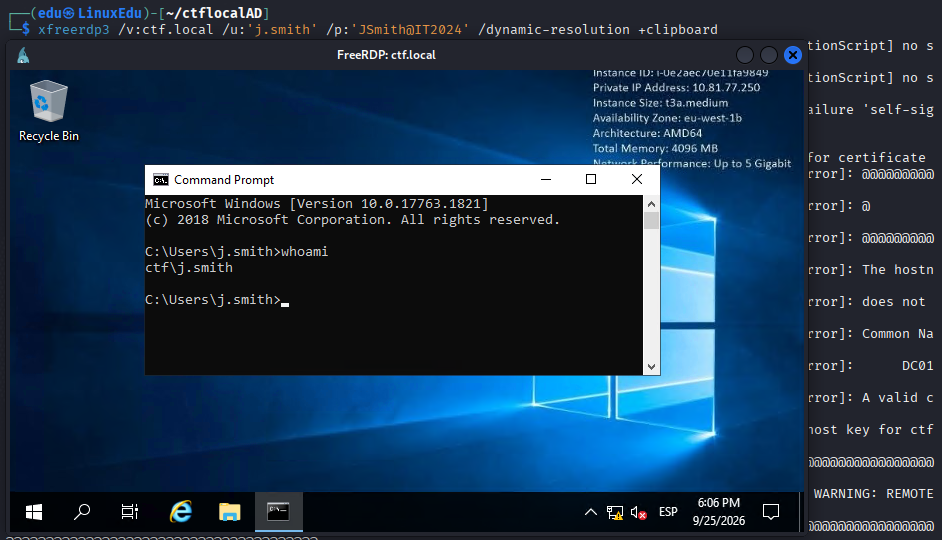942x540 pixels.
Task: Maximize the Command Prompt window
Action: tap(591, 179)
